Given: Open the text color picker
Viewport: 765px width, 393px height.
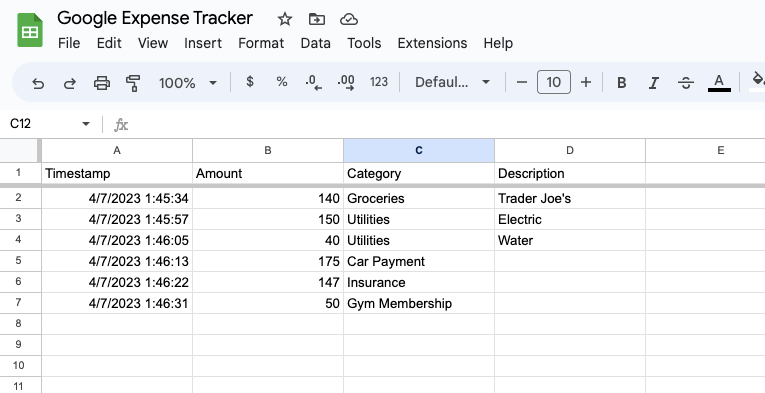Looking at the screenshot, I should click(x=719, y=82).
